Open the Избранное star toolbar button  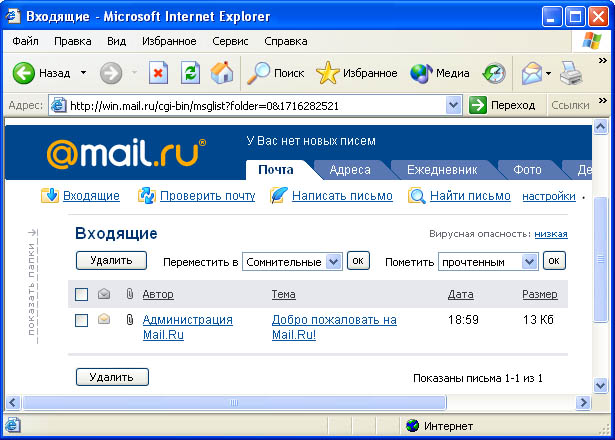357,73
